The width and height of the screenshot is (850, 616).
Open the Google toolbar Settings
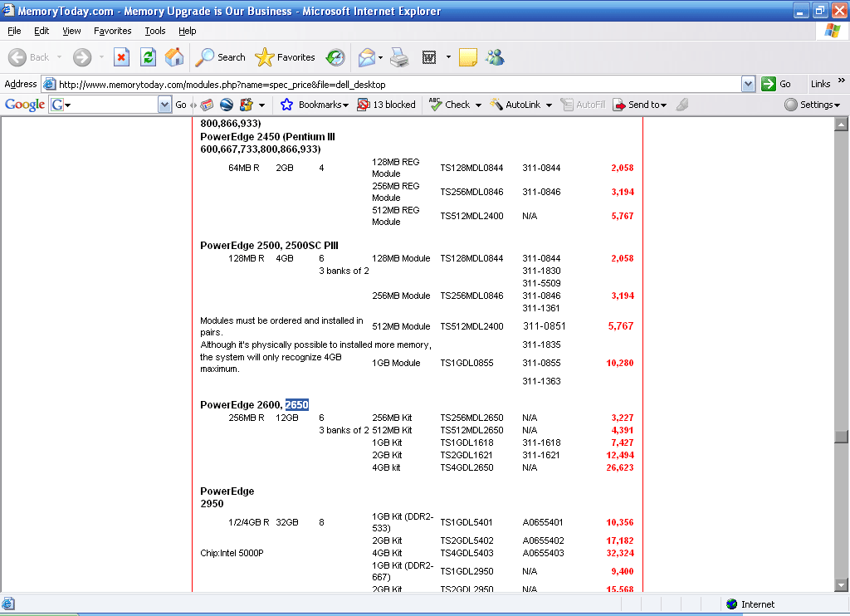coord(812,105)
